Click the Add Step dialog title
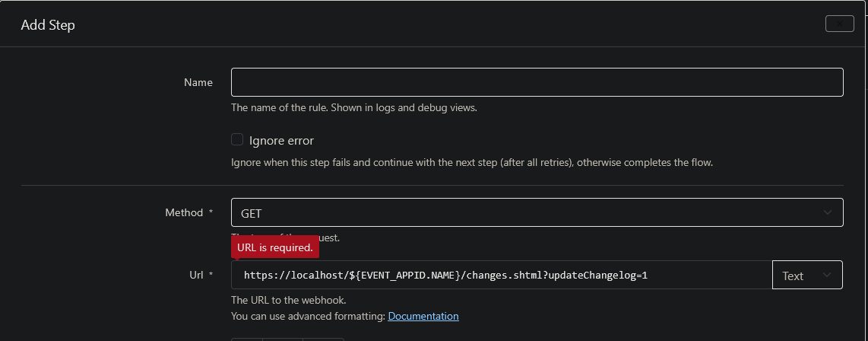This screenshot has height=341, width=868. point(48,25)
